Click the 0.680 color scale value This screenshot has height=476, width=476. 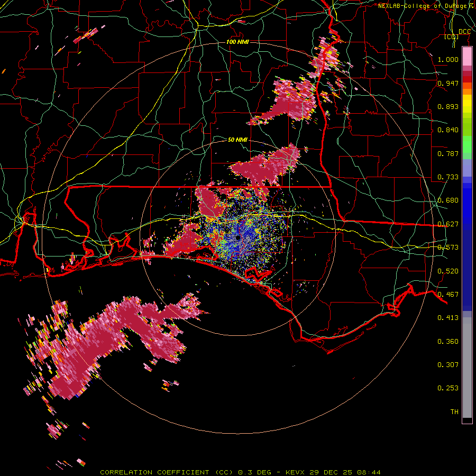[x=448, y=200]
